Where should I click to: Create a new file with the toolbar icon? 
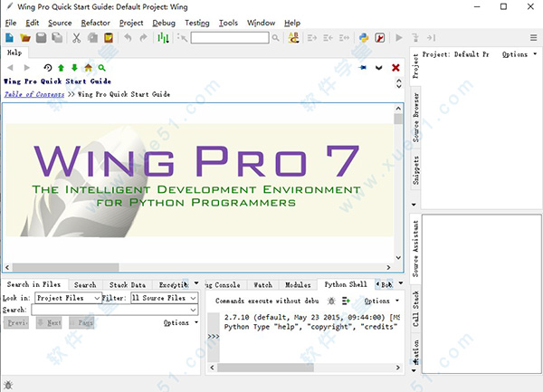coord(9,37)
